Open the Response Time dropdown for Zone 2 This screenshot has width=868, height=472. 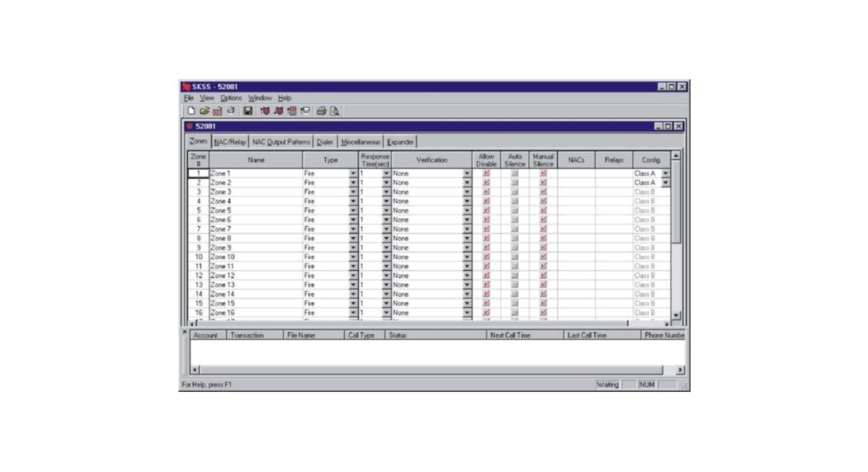pyautogui.click(x=386, y=182)
